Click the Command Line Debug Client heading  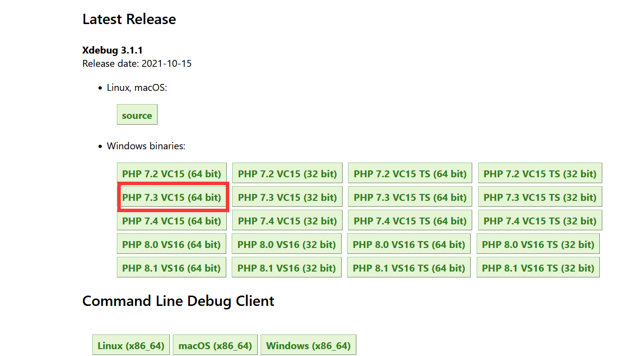(178, 301)
